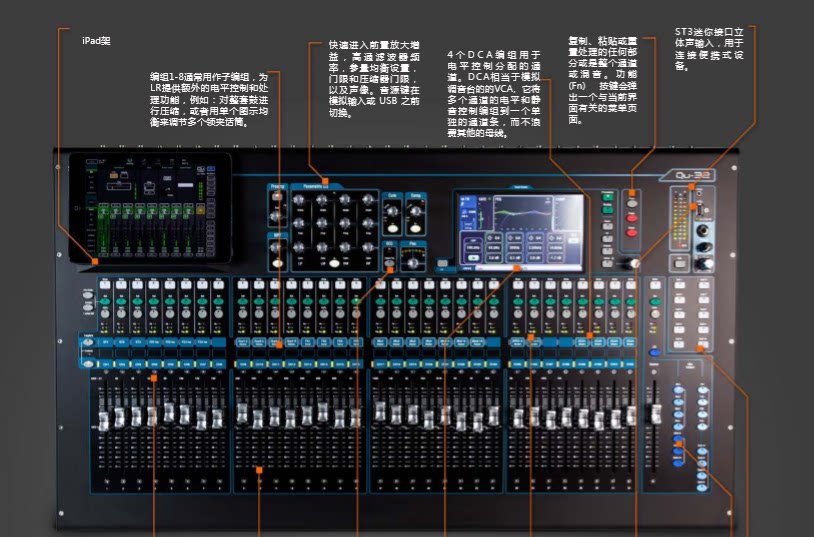814x537 pixels.
Task: Click the leftmost channel's grey PAFL key
Action: [x=105, y=313]
